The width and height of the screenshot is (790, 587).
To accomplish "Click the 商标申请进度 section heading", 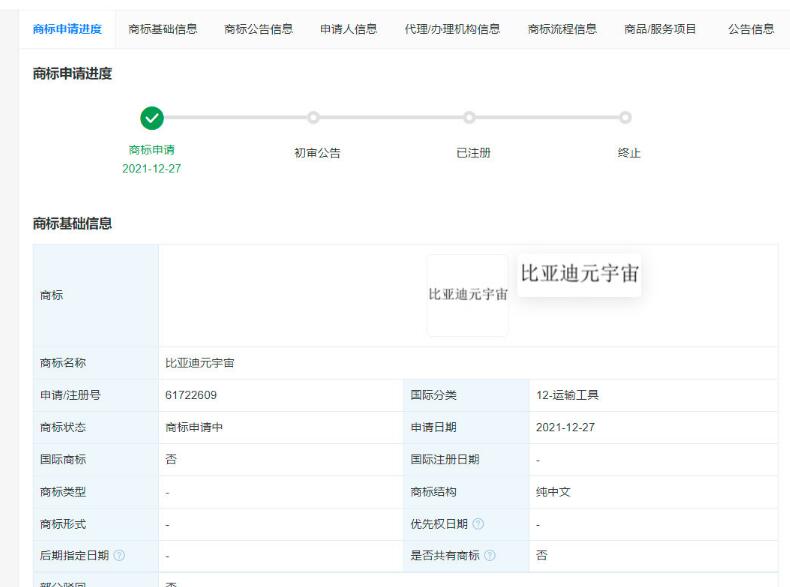I will (x=73, y=74).
